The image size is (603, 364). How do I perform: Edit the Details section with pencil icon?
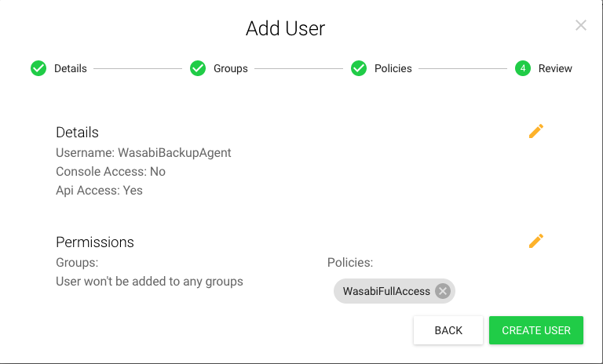pos(536,131)
